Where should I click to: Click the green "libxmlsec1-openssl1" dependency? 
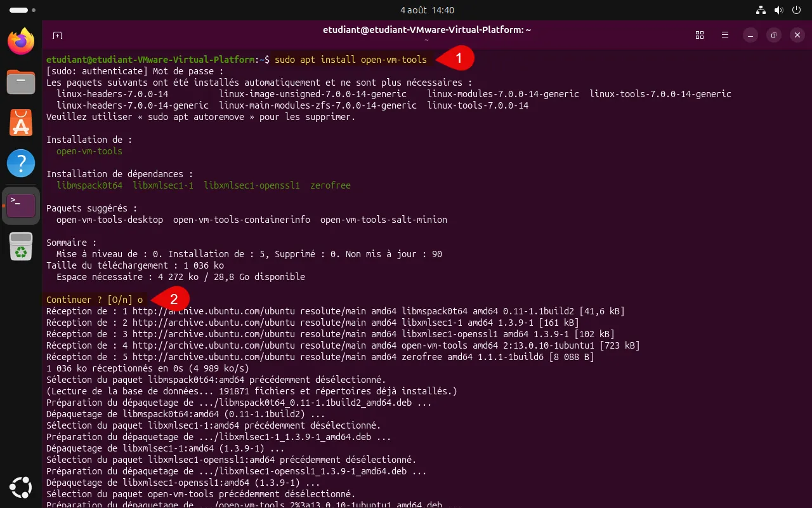pos(252,185)
